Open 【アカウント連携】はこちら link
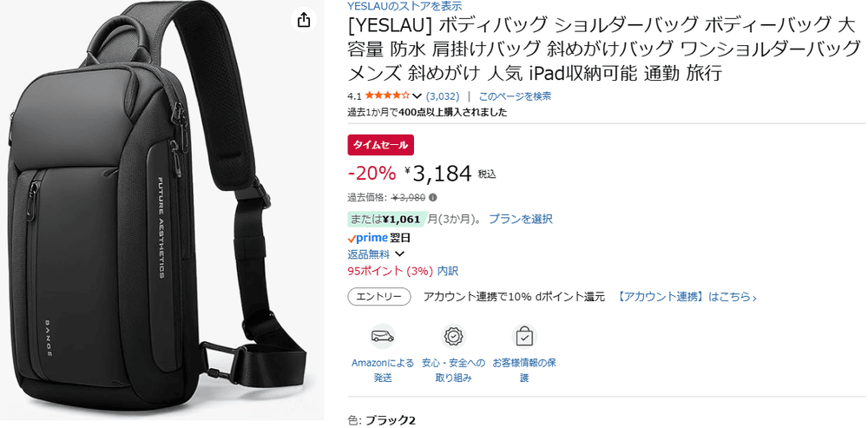 click(x=687, y=297)
